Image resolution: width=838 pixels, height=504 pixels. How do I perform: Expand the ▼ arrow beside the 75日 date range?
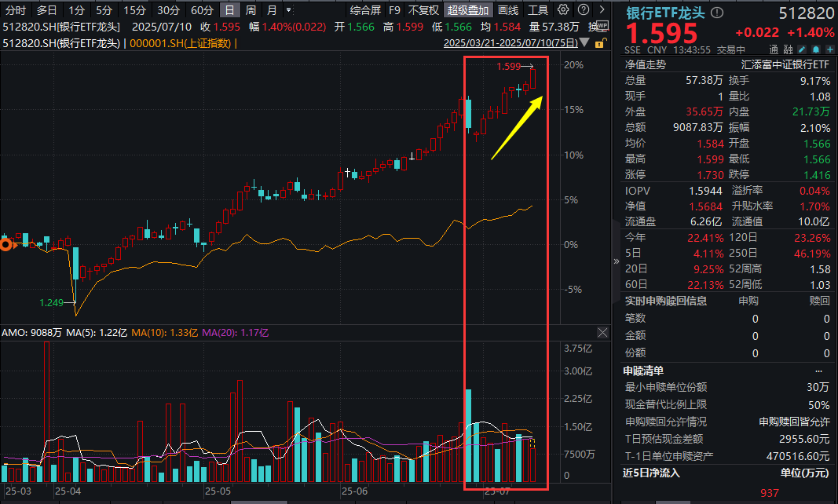(x=583, y=42)
